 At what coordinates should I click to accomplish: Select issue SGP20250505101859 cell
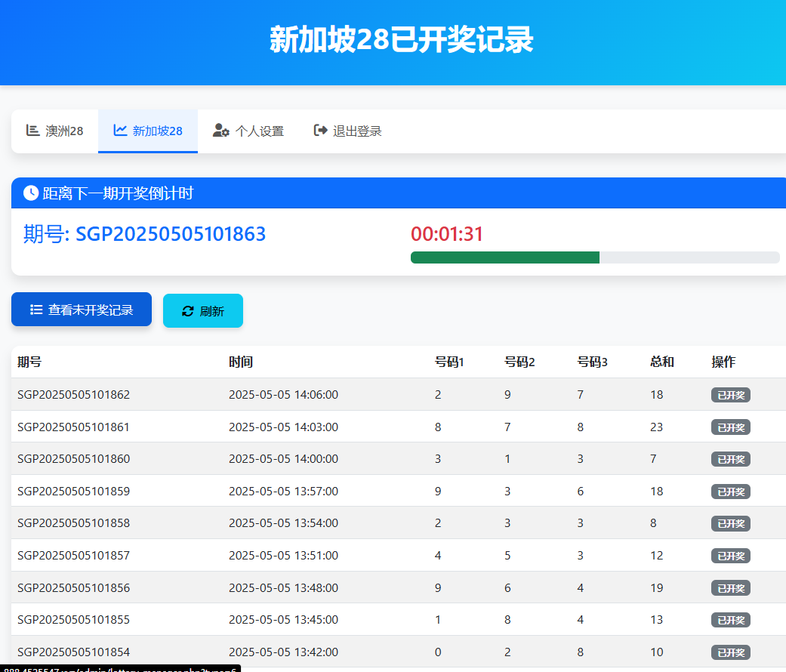tap(74, 491)
